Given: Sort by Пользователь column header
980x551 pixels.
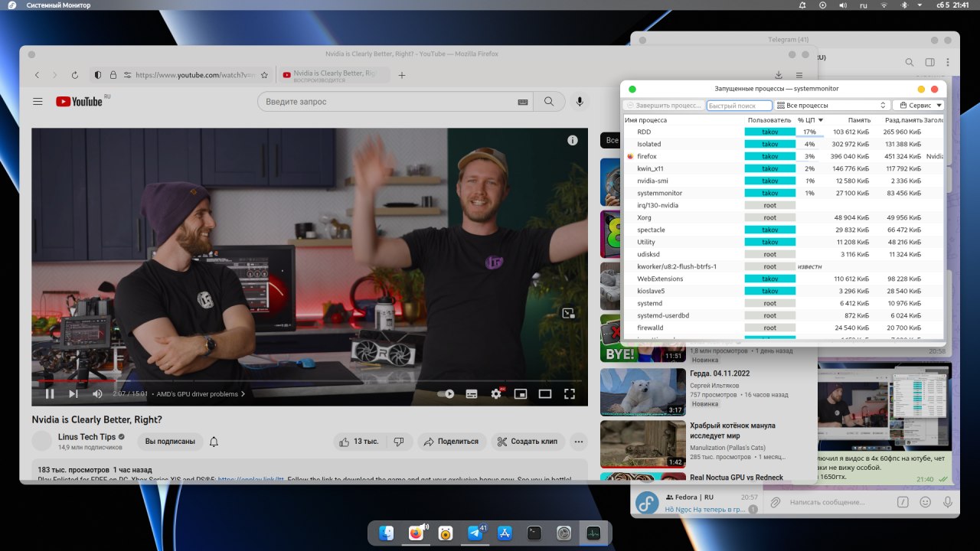Looking at the screenshot, I should 769,120.
